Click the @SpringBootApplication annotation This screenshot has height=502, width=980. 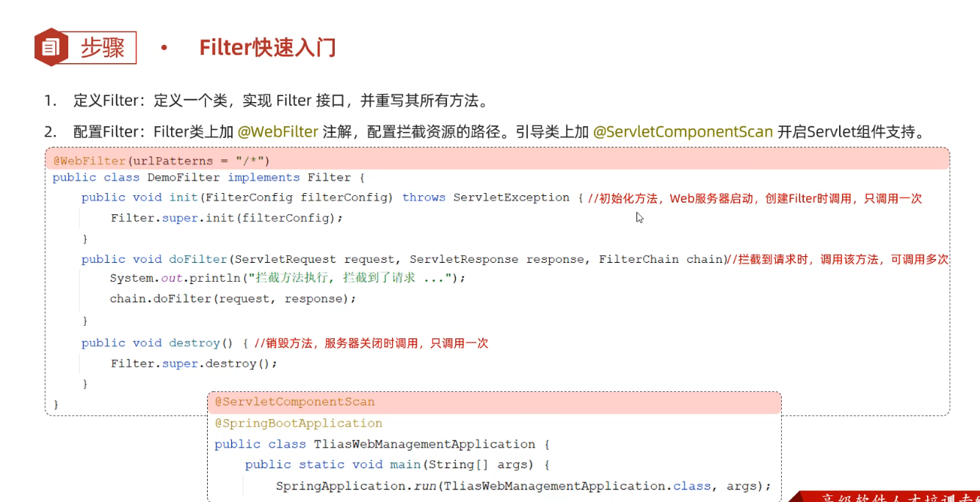point(298,423)
